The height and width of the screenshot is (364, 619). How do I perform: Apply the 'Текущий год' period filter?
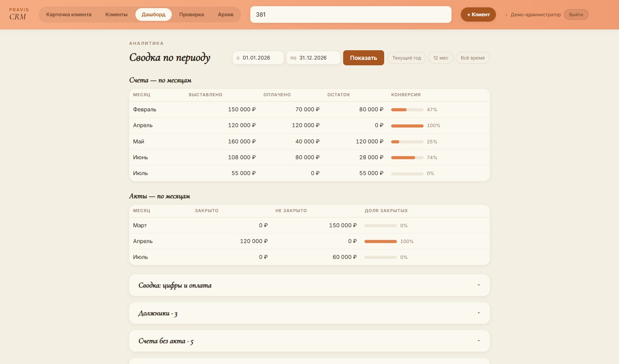pyautogui.click(x=407, y=58)
